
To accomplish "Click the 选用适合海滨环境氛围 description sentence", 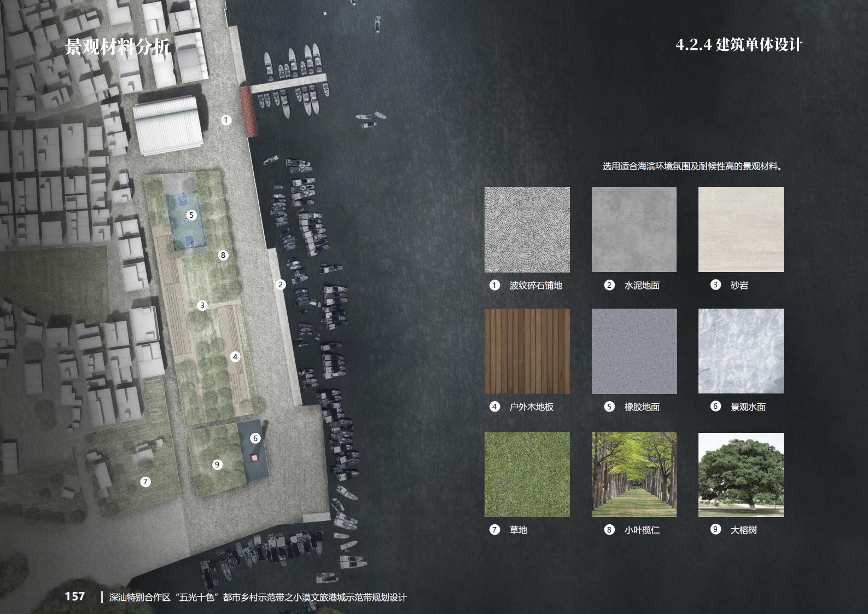I will (692, 166).
